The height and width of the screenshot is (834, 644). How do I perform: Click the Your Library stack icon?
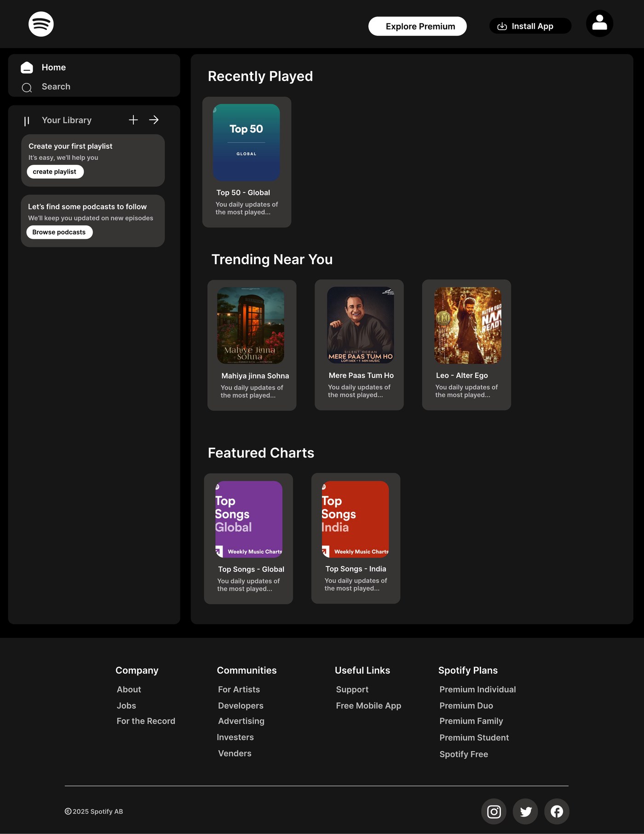pos(27,121)
